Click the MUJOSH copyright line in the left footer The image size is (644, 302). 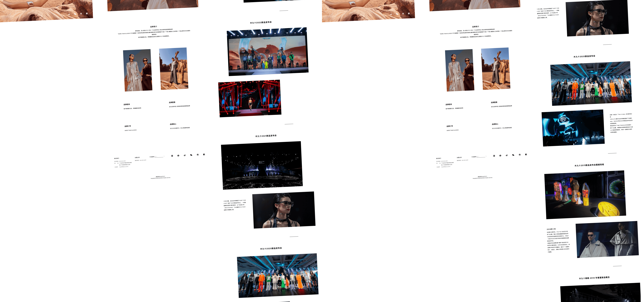click(x=160, y=178)
